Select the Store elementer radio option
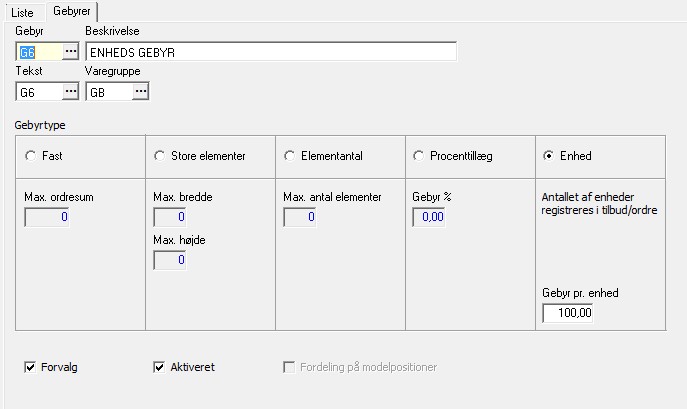Image resolution: width=687 pixels, height=409 pixels. pyautogui.click(x=160, y=156)
